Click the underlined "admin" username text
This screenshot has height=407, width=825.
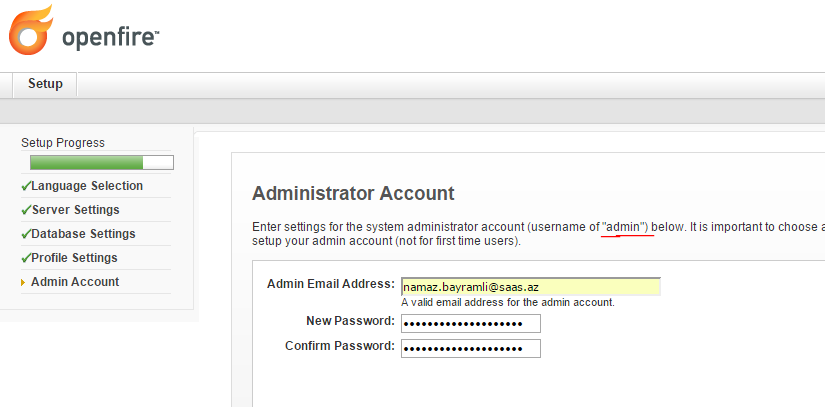[x=625, y=227]
